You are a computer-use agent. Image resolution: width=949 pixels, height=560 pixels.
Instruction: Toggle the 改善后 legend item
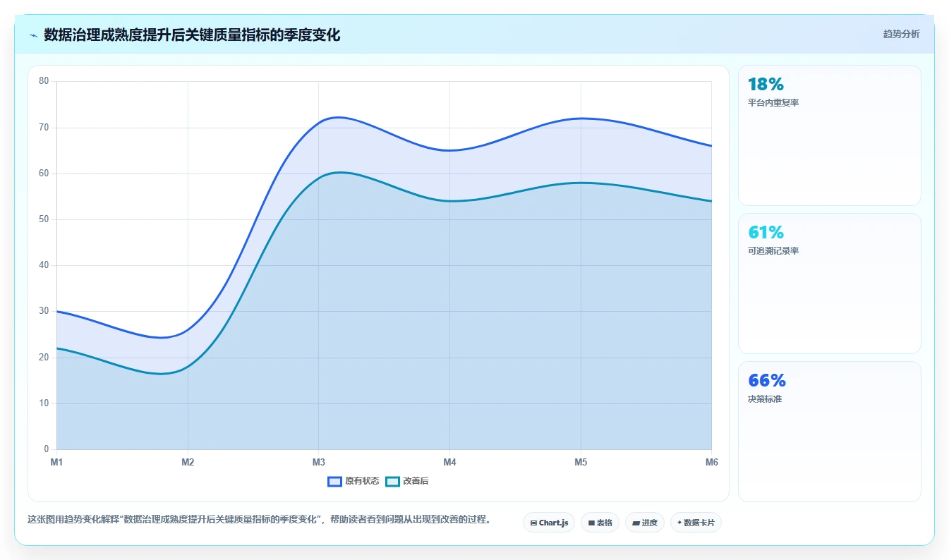407,481
